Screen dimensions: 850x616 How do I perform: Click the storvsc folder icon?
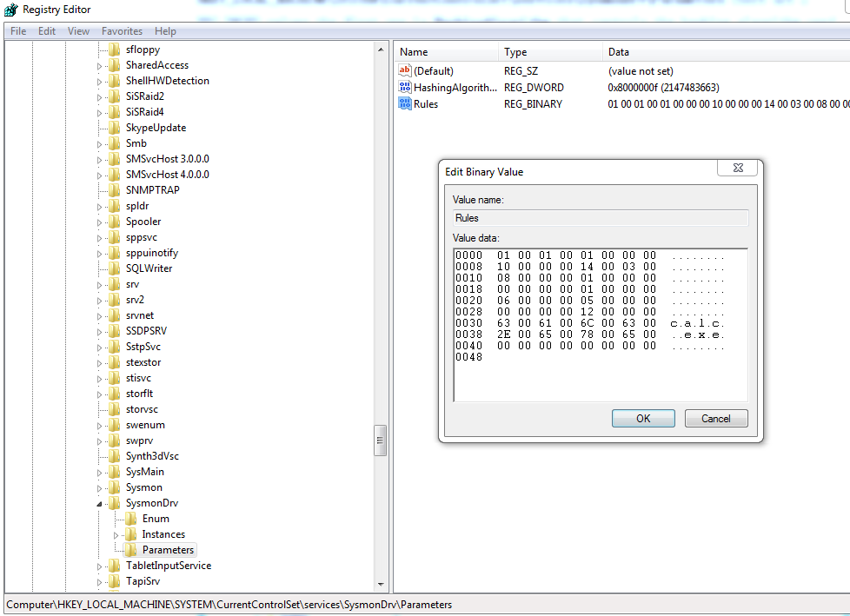coord(115,409)
